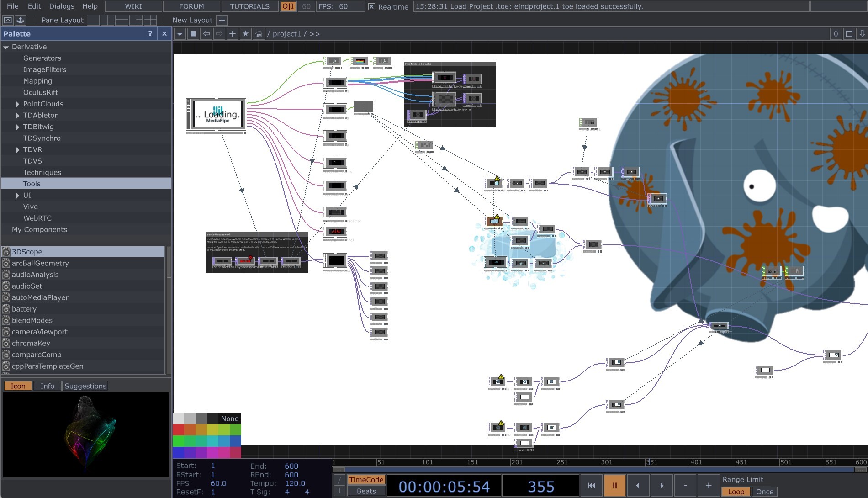Open the Dialogs menu
This screenshot has width=868, height=498.
coord(62,6)
